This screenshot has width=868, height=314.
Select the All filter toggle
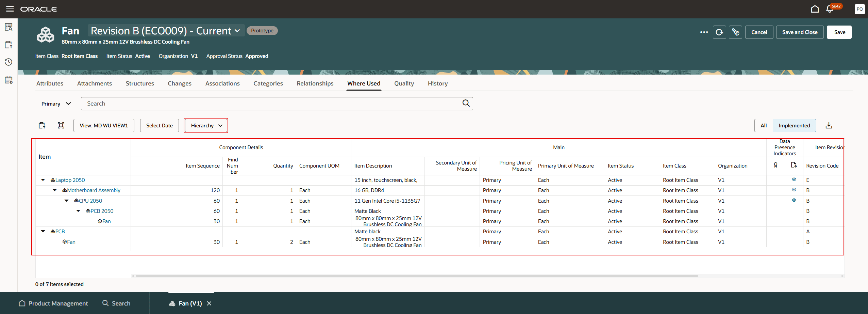(764, 125)
